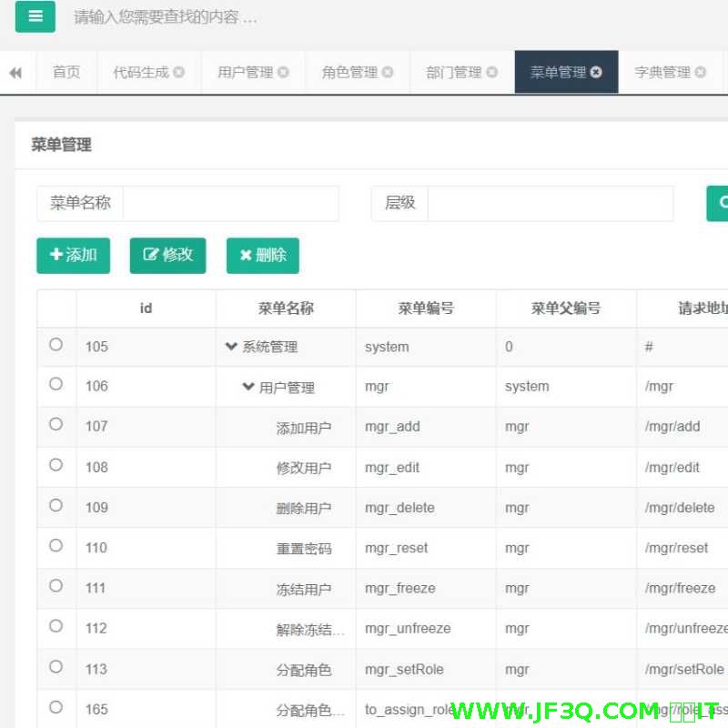Open the hamburger menu at top left
Viewport: 728px width, 728px height.
35,16
